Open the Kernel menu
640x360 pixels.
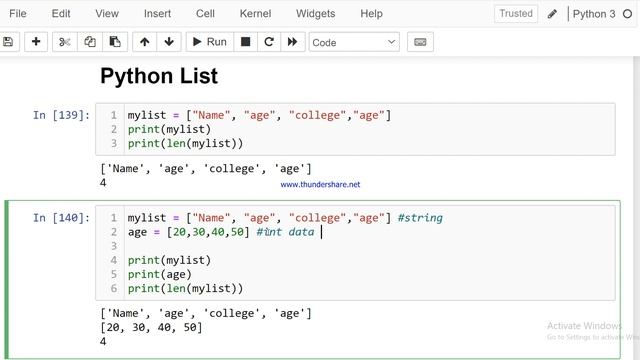tap(255, 13)
